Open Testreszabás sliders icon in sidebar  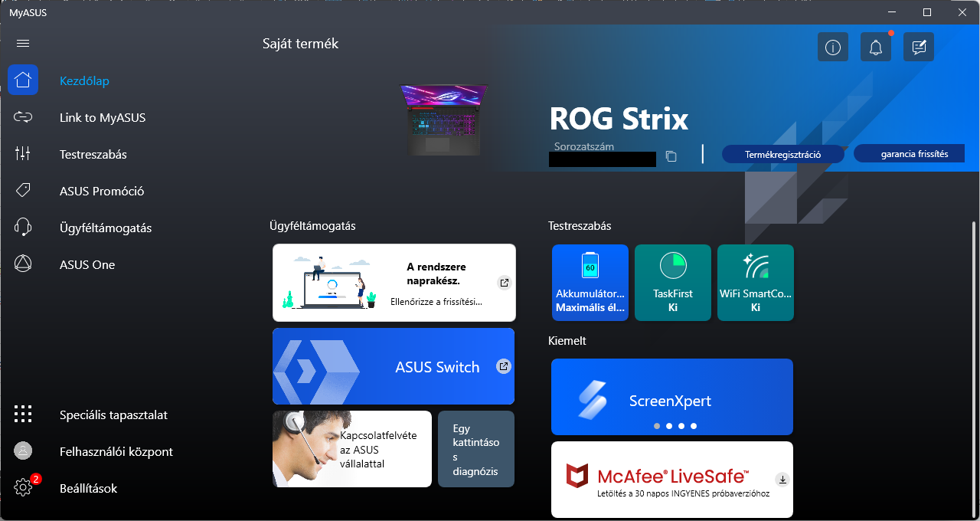(23, 154)
